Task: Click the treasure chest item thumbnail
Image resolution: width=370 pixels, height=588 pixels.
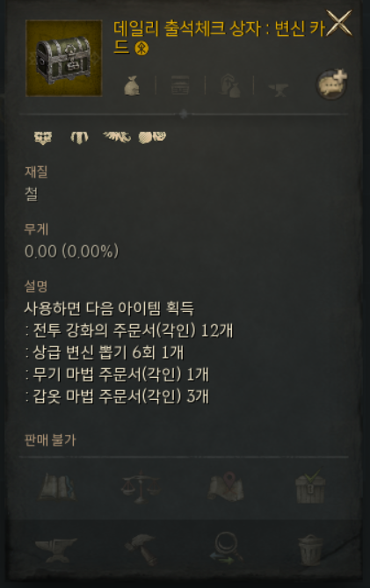Action: [x=64, y=58]
